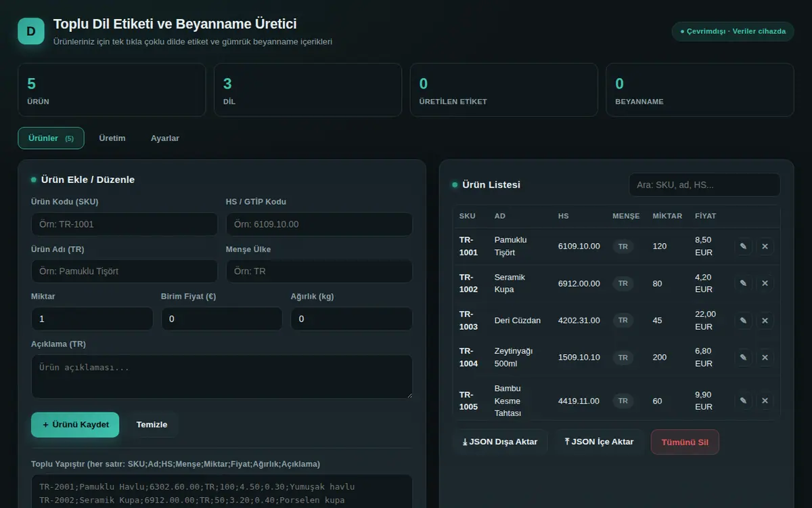Delete the Bambu Kesme Tahtası row
Viewport: 812px width, 508px height.
[765, 401]
